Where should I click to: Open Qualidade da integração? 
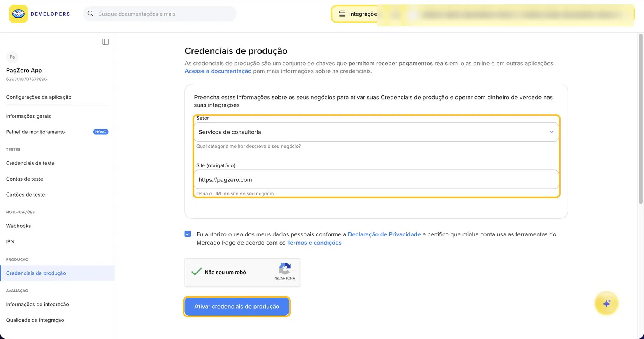pyautogui.click(x=35, y=320)
